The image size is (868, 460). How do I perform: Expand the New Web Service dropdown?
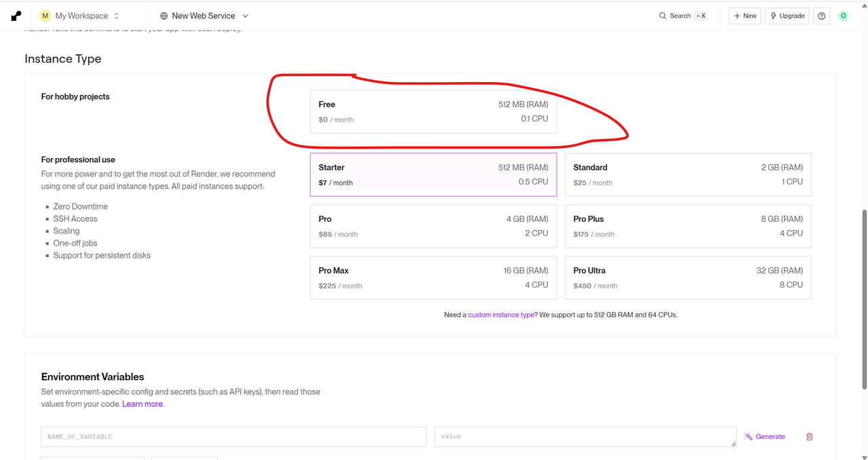(x=204, y=16)
